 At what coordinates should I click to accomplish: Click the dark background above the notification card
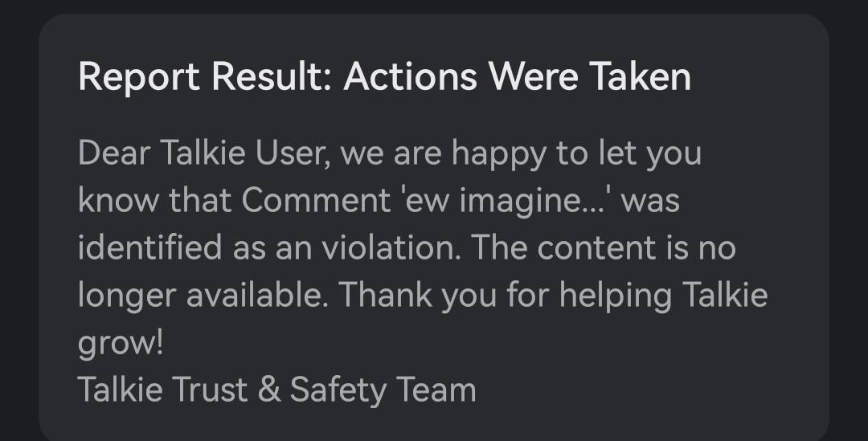434,6
